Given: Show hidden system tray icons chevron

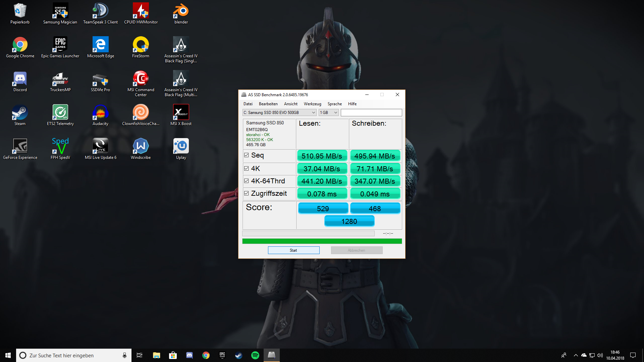Looking at the screenshot, I should point(576,355).
